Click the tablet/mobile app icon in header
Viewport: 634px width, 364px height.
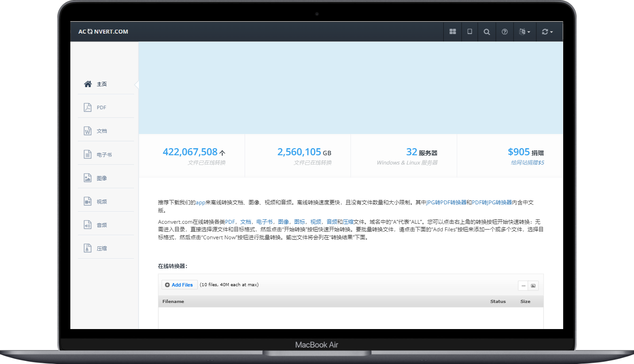coord(470,32)
